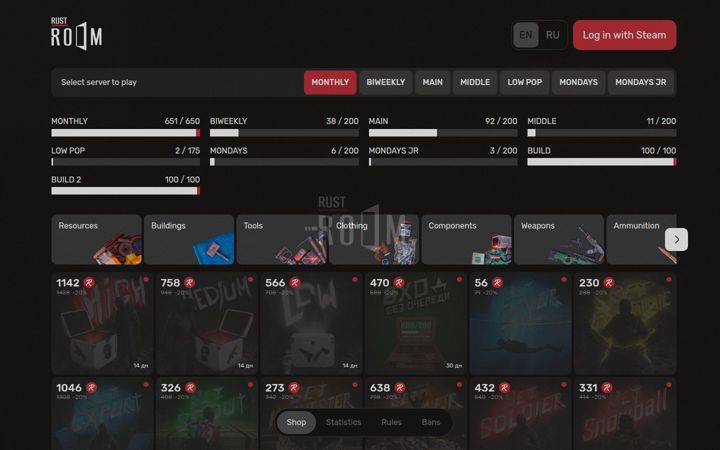Click currency icon next to 432

point(504,388)
